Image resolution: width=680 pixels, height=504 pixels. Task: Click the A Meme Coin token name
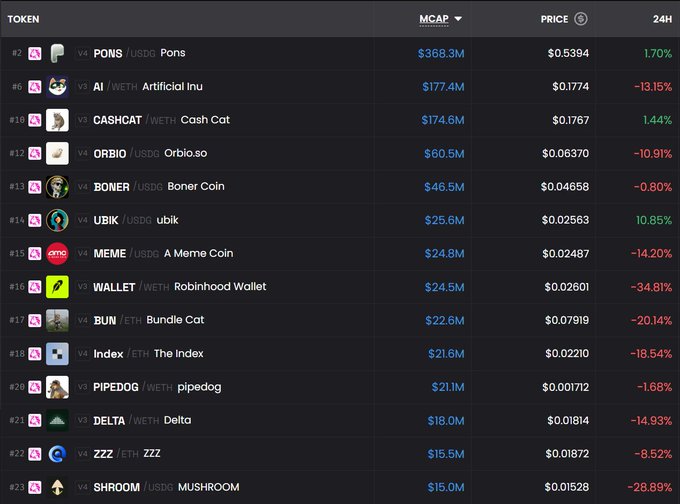pyautogui.click(x=198, y=253)
